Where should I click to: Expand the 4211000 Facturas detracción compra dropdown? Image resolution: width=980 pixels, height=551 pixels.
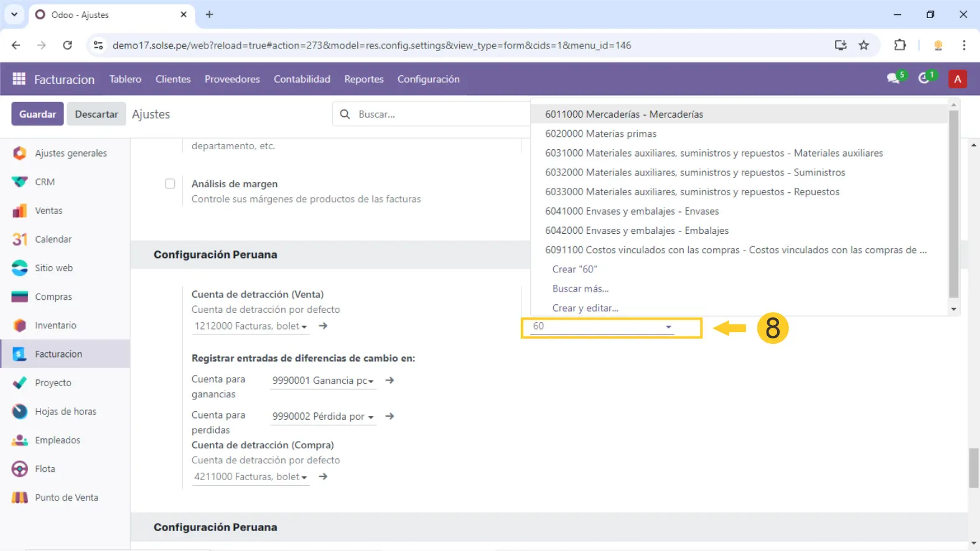pos(304,477)
